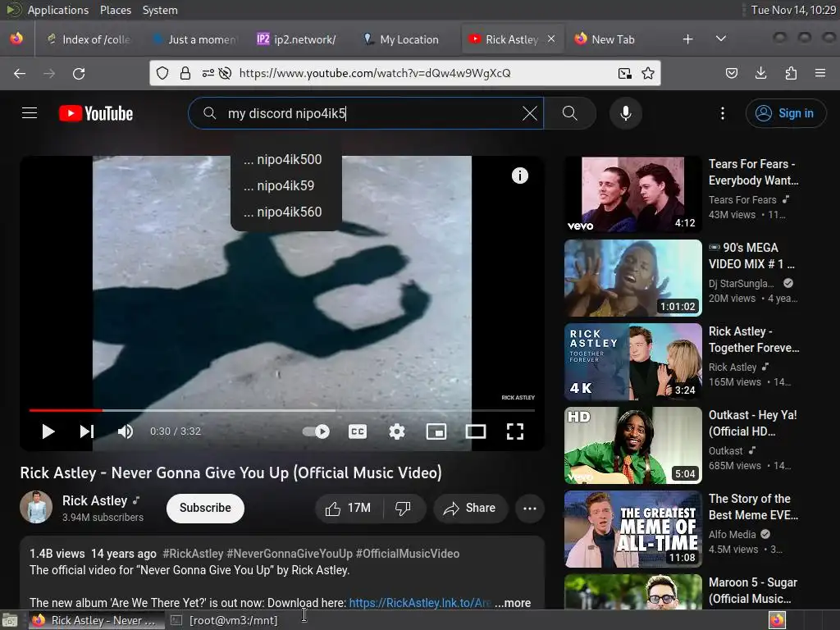Open player settings gear
Screen dimensions: 840x630
[396, 431]
